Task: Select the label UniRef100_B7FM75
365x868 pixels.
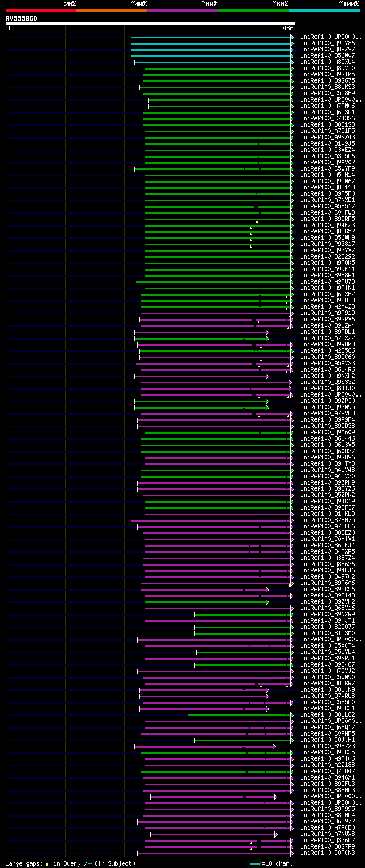Action: [x=327, y=520]
